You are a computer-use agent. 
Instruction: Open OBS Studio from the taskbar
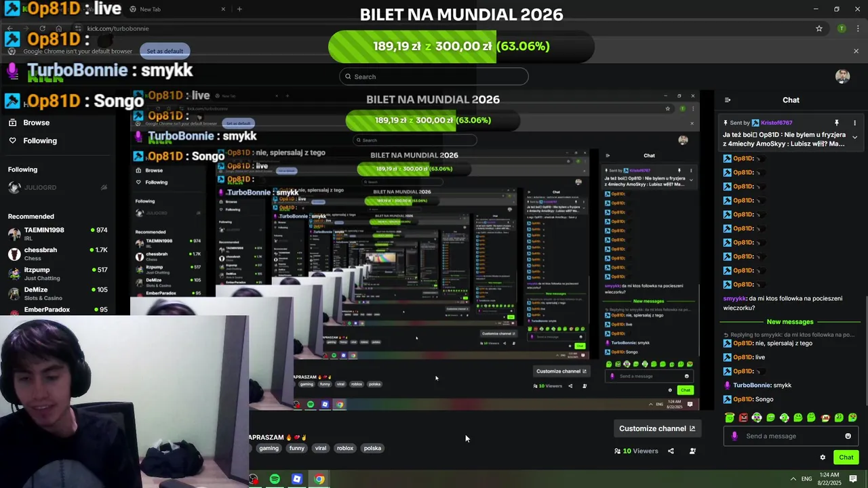[253, 479]
